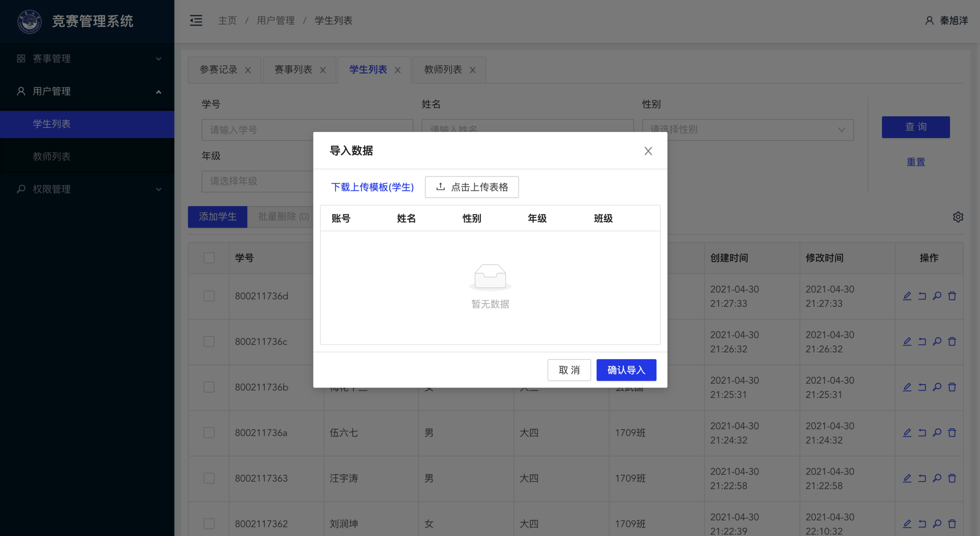Switch to the 教师列表 tab

(x=443, y=70)
